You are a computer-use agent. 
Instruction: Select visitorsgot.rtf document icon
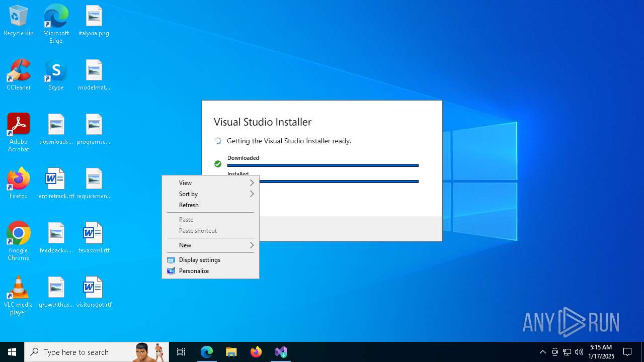94,293
